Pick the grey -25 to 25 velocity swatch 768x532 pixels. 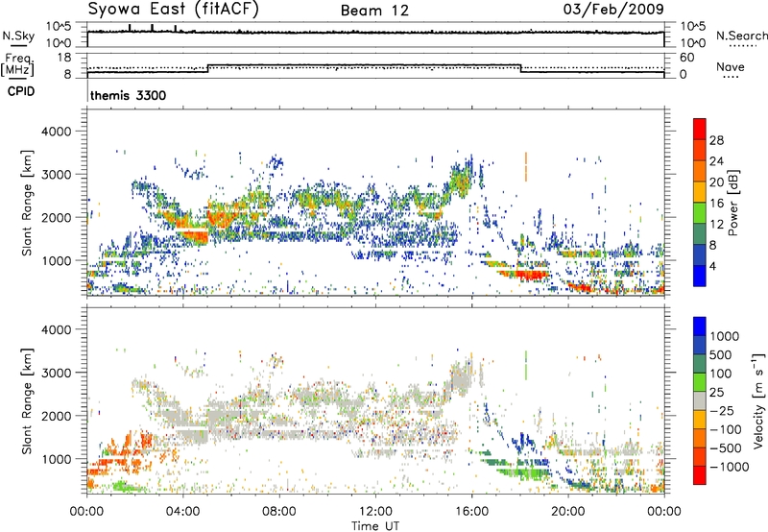[700, 400]
